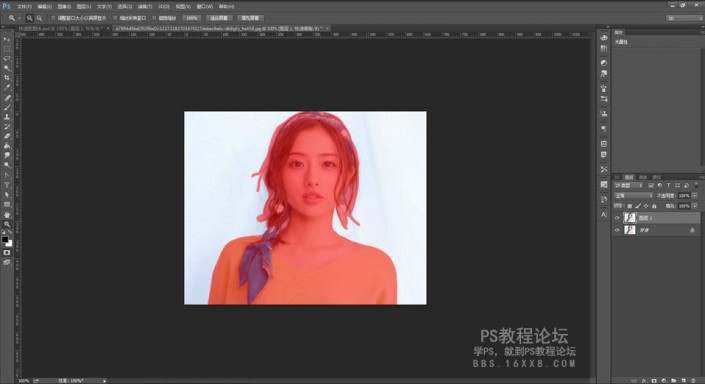Viewport: 705px width, 384px height.
Task: Select the Rectangular Marquee tool
Action: pyautogui.click(x=7, y=49)
